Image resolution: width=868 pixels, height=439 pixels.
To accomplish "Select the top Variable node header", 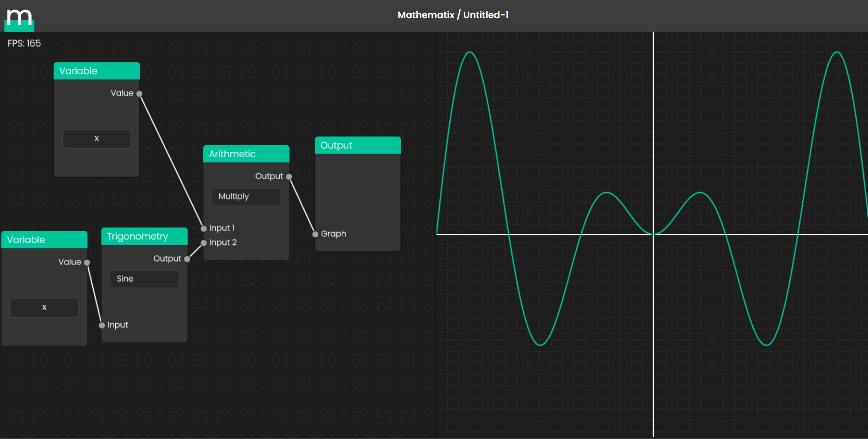I will coord(97,71).
